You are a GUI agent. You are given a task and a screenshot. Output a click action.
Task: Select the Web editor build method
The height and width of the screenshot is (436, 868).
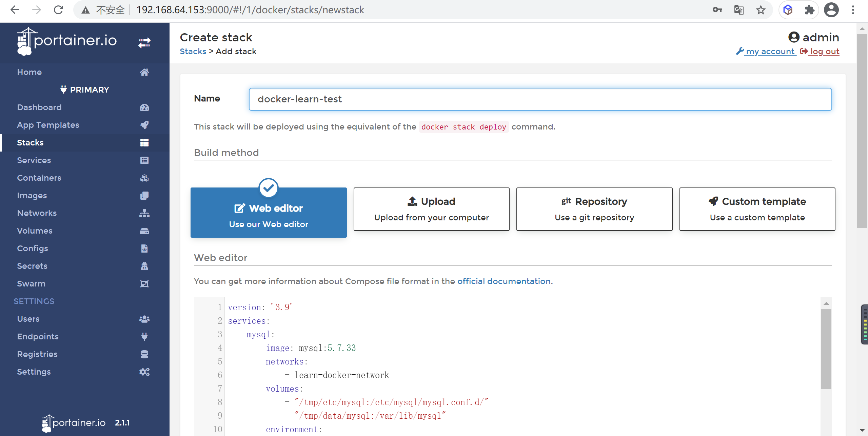(x=269, y=213)
